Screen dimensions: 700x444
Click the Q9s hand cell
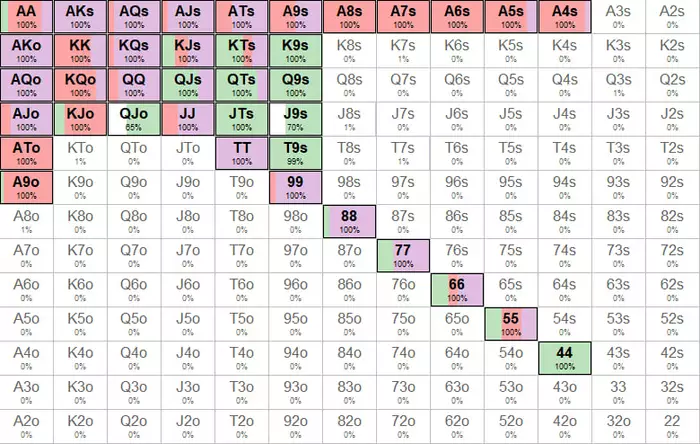(295, 85)
